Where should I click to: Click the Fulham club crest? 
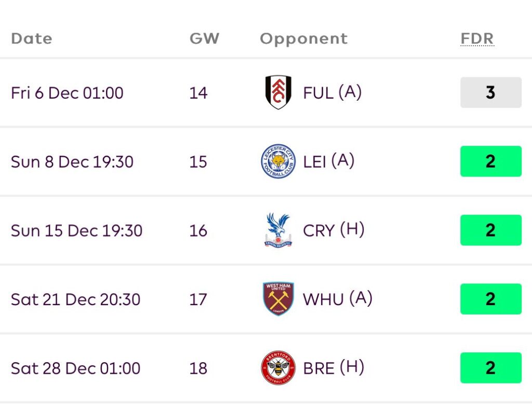click(x=278, y=92)
